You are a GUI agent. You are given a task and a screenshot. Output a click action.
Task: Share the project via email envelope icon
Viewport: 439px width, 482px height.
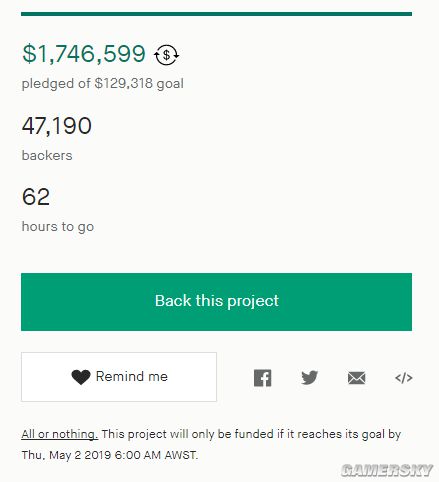356,378
